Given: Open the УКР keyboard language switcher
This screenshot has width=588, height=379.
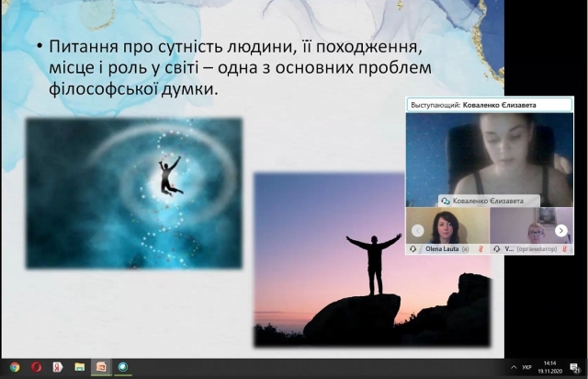Looking at the screenshot, I should [526, 367].
